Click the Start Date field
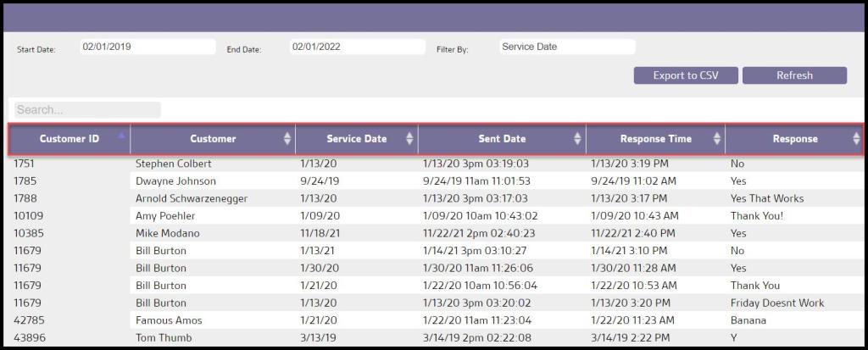Viewport: 868px width, 350px height. pos(147,47)
